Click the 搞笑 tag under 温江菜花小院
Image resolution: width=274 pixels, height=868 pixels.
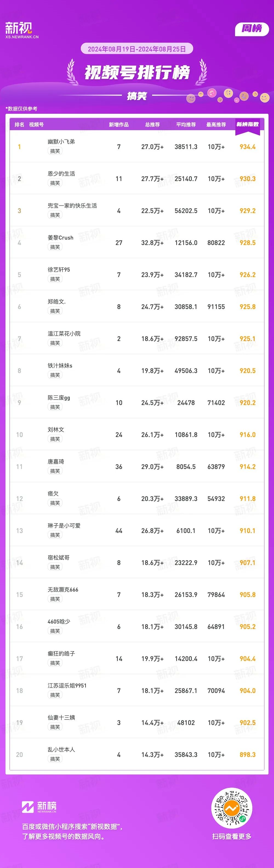point(55,343)
